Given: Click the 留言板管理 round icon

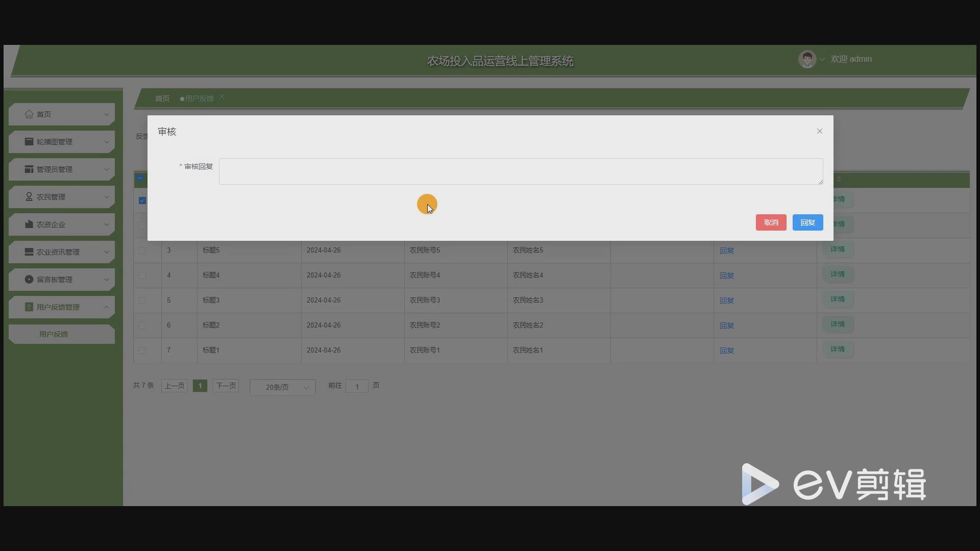Looking at the screenshot, I should (x=29, y=280).
